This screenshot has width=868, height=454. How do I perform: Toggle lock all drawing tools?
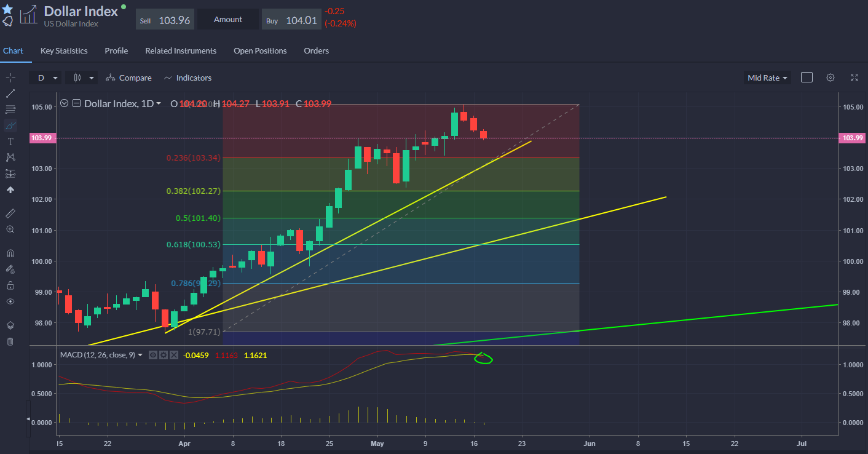10,285
